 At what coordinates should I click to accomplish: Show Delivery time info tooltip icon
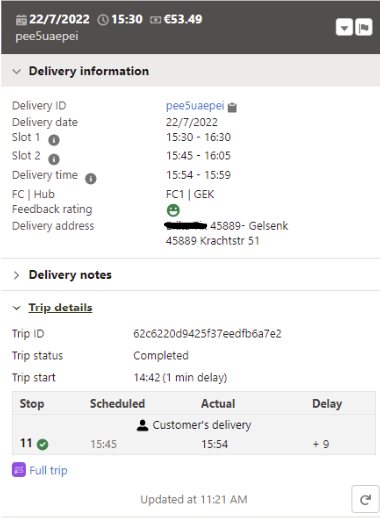click(91, 179)
